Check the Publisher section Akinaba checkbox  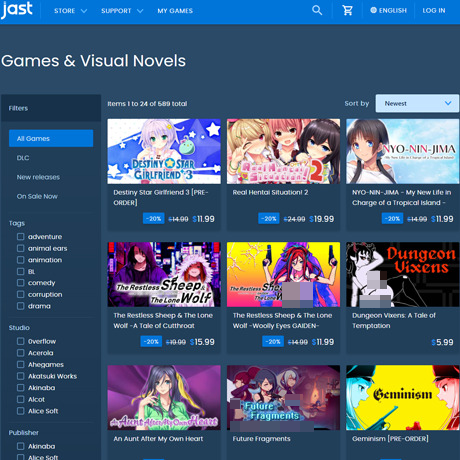21,446
